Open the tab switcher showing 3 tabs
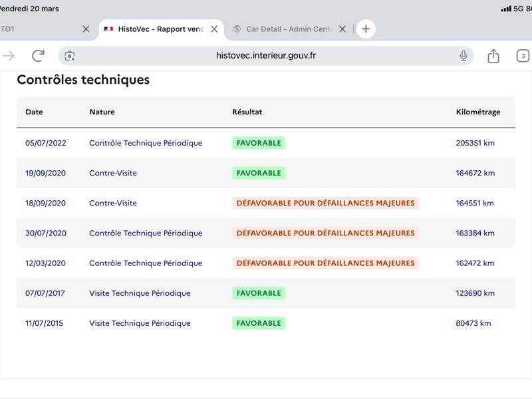532x399 pixels. 523,56
